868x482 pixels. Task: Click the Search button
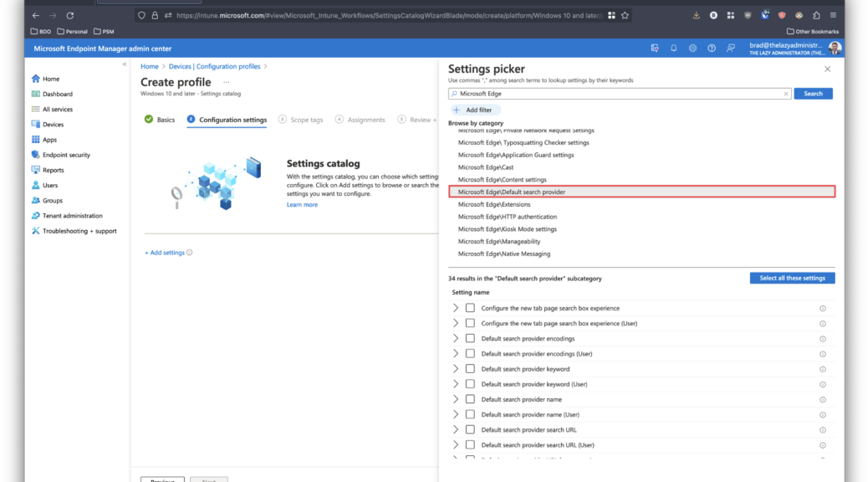coord(813,94)
